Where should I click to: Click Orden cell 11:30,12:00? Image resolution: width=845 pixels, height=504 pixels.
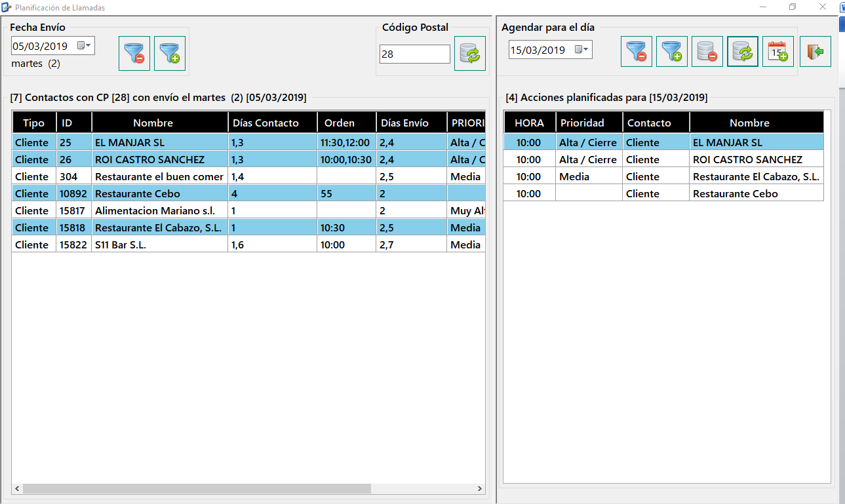(347, 142)
